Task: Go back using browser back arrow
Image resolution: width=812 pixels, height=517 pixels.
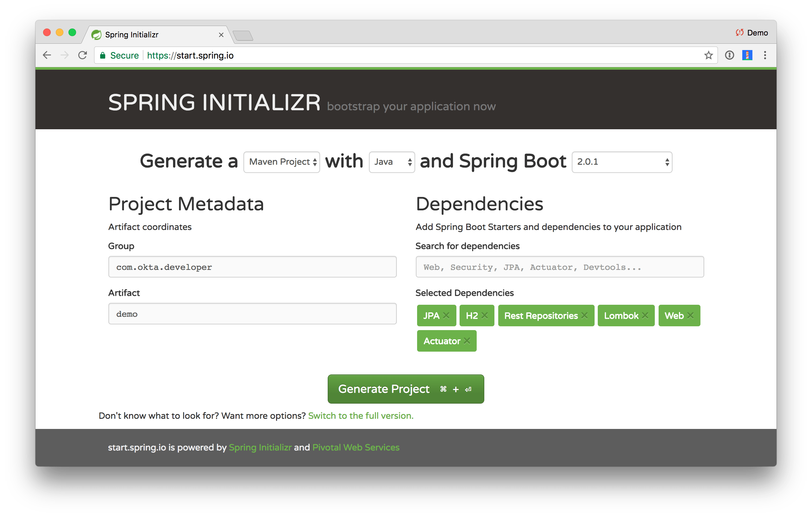Action: point(47,55)
